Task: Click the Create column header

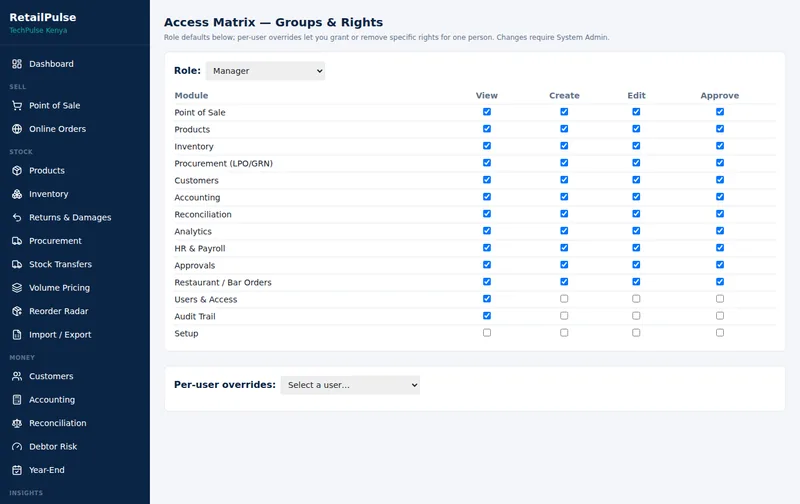Action: click(x=564, y=95)
